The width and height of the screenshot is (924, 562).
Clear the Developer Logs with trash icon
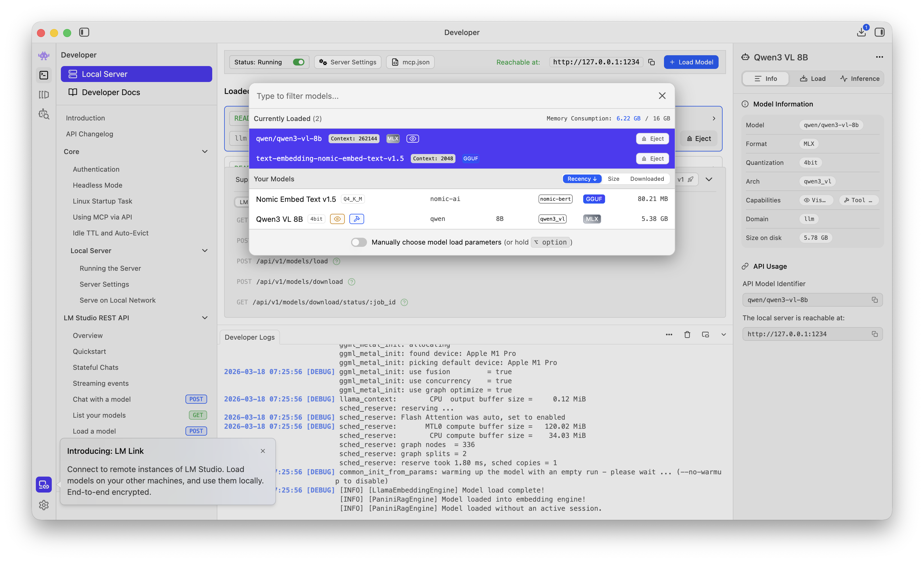point(687,334)
